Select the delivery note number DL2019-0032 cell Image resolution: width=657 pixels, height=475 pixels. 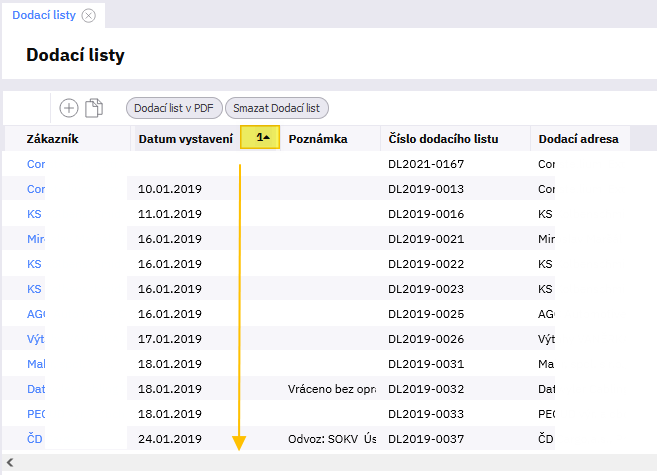pos(425,389)
